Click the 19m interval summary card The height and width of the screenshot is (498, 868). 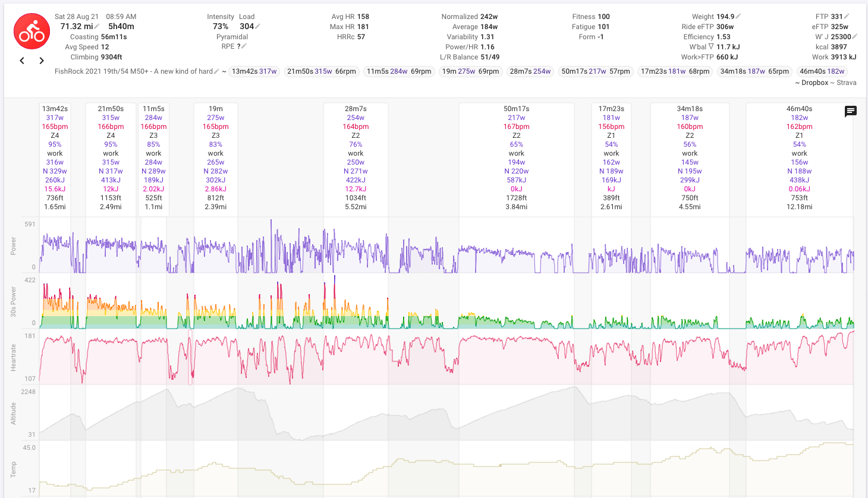[x=215, y=157]
